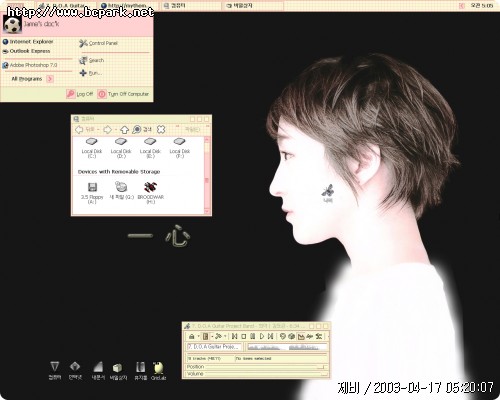Viewport: 500px width, 400px height.
Task: Select the 3.5 Floppy (A:) drive
Action: coord(92,193)
